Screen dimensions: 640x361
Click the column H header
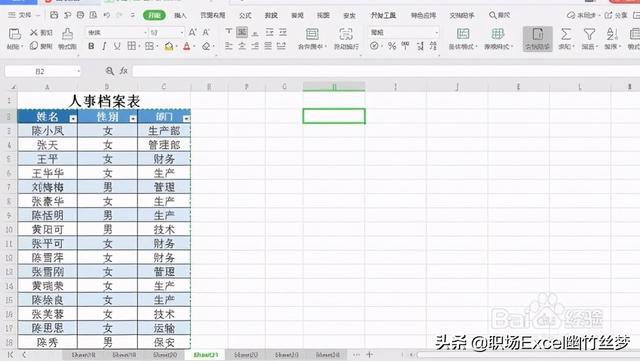(x=334, y=87)
